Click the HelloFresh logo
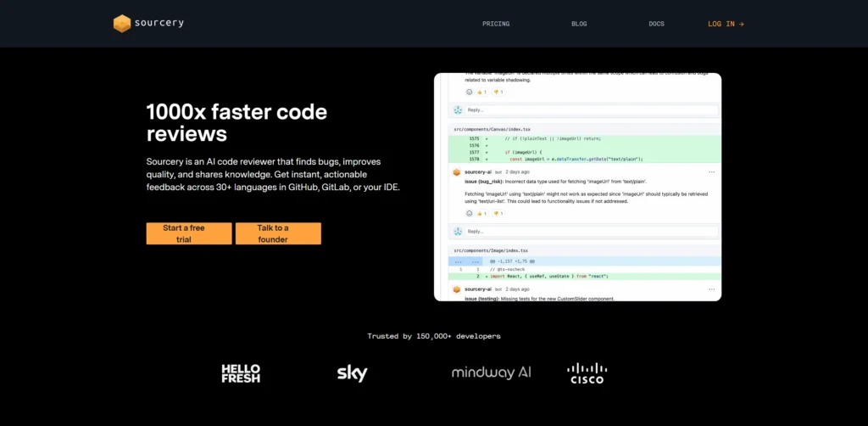The image size is (868, 426). point(241,373)
